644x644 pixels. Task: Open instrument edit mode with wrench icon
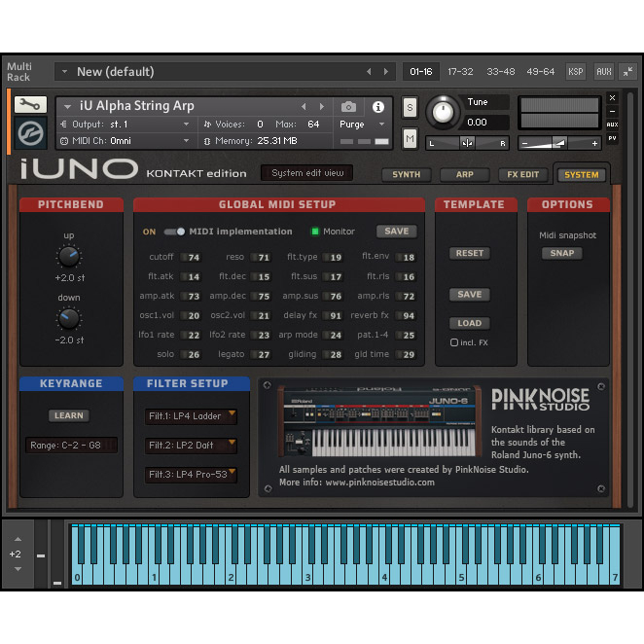[x=30, y=105]
